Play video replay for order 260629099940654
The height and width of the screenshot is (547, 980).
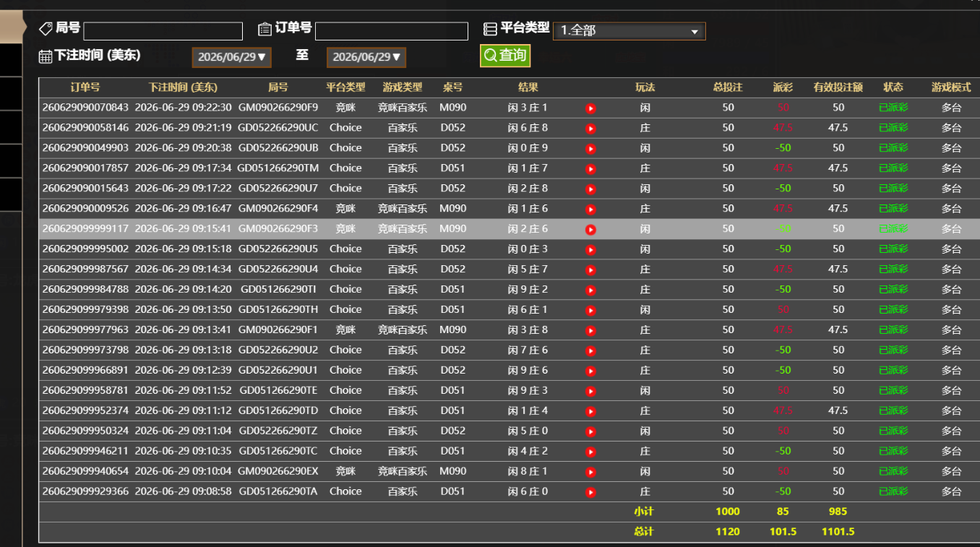[x=590, y=473]
